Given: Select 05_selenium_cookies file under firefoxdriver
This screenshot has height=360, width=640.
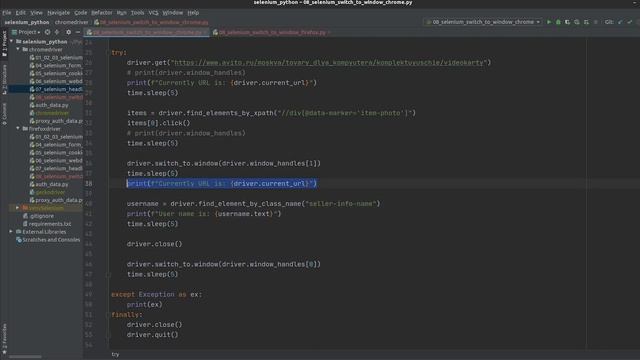Looking at the screenshot, I should coord(56,153).
